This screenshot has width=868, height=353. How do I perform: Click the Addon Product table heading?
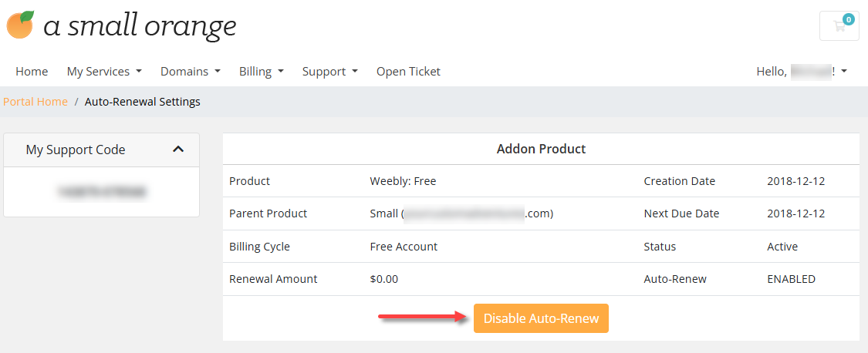coord(541,149)
